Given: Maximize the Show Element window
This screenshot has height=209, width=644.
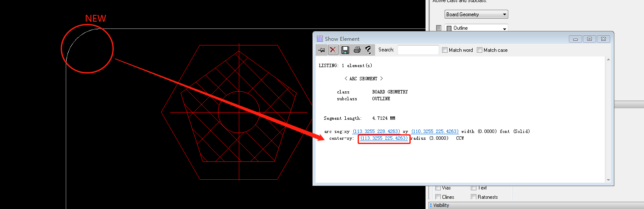Looking at the screenshot, I should (x=589, y=39).
